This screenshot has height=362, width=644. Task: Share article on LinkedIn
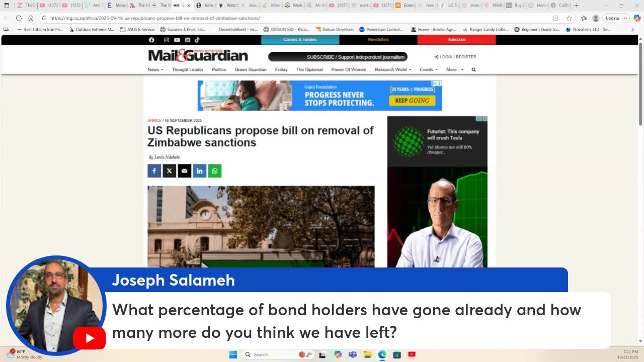199,171
